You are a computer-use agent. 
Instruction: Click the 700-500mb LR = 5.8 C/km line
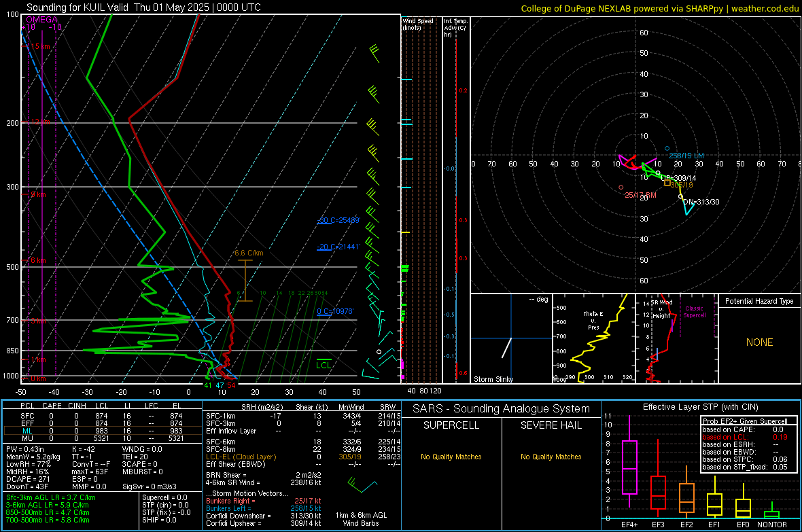(48, 520)
